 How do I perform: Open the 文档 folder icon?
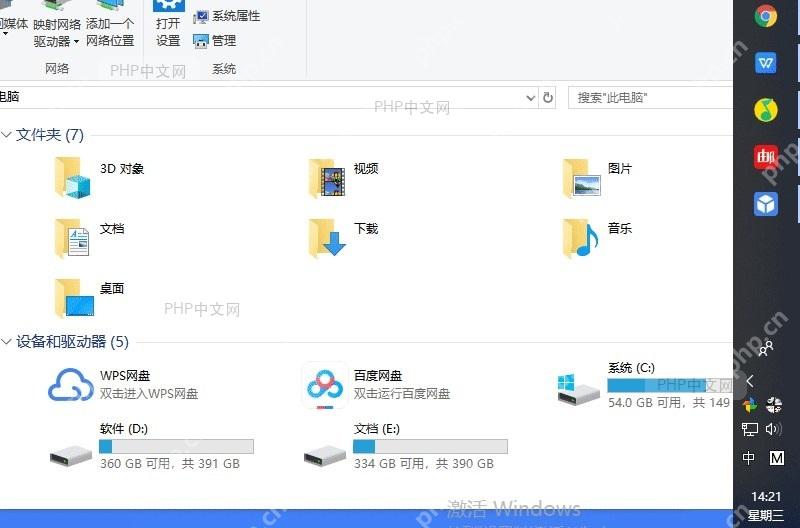[73, 238]
